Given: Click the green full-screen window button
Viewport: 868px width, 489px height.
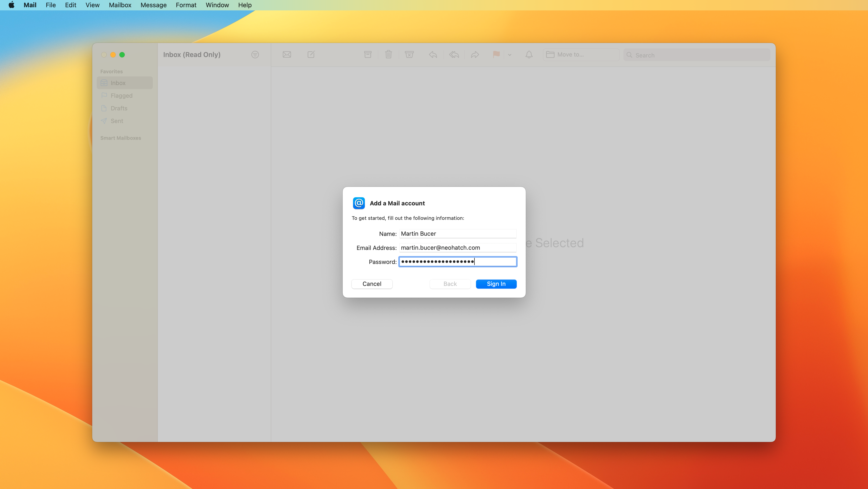Looking at the screenshot, I should click(x=122, y=55).
